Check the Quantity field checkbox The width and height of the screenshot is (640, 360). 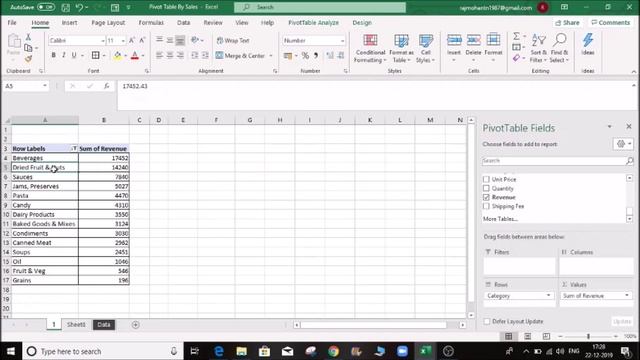(x=486, y=188)
